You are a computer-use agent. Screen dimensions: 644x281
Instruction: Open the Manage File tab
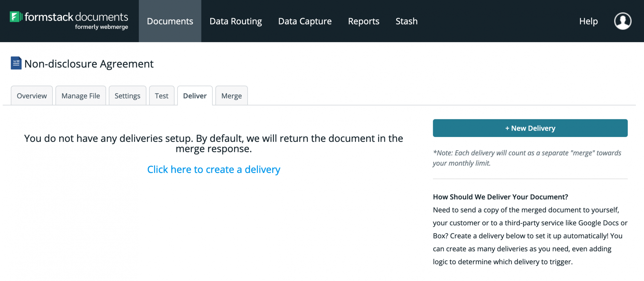(81, 96)
